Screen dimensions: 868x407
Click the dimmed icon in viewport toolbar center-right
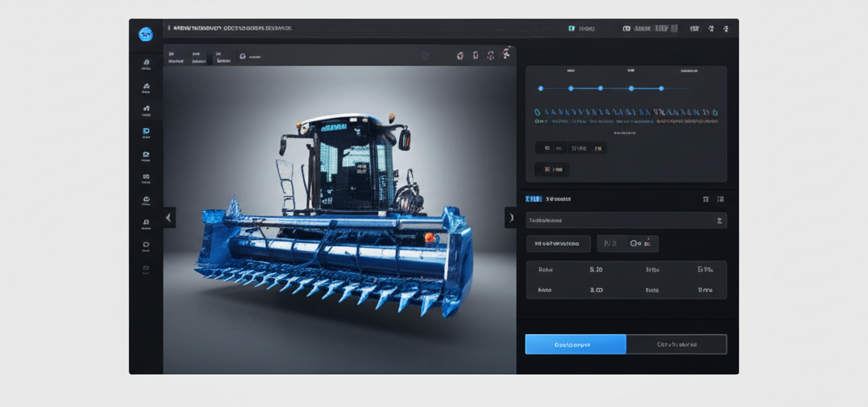click(426, 55)
